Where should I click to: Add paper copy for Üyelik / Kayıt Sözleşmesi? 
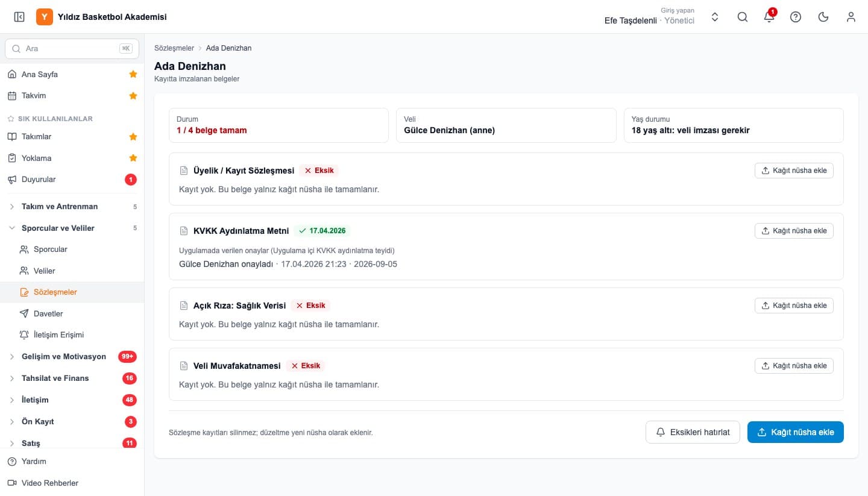coord(794,171)
